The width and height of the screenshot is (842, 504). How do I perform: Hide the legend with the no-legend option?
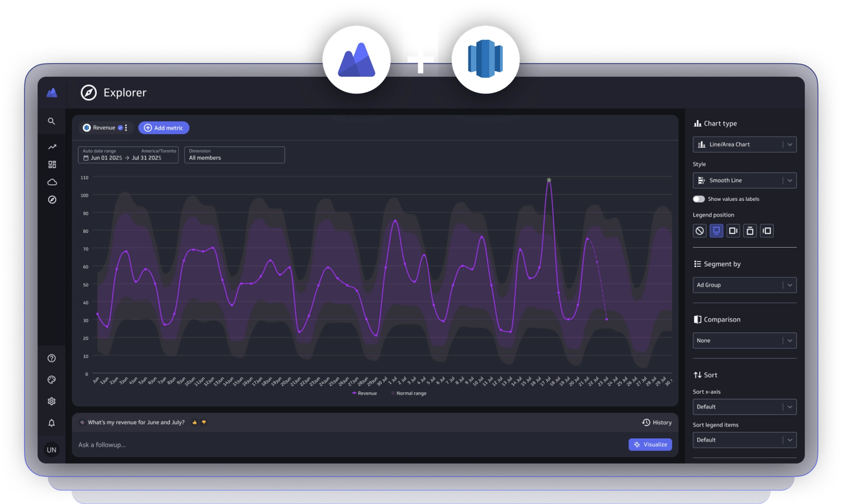coord(699,231)
